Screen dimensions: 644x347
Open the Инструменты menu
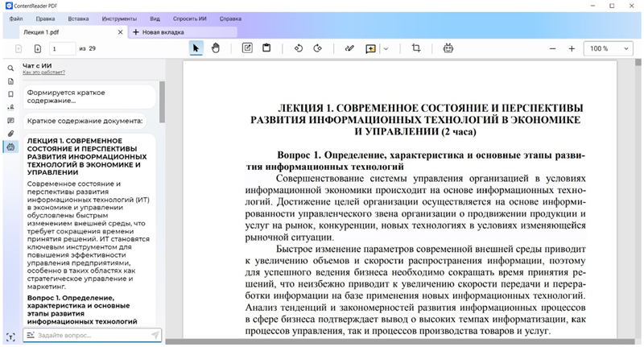pyautogui.click(x=119, y=18)
